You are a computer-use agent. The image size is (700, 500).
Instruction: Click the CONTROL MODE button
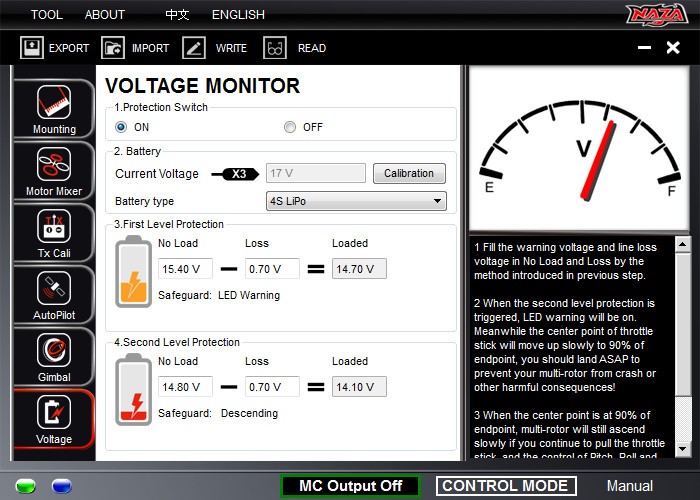505,486
